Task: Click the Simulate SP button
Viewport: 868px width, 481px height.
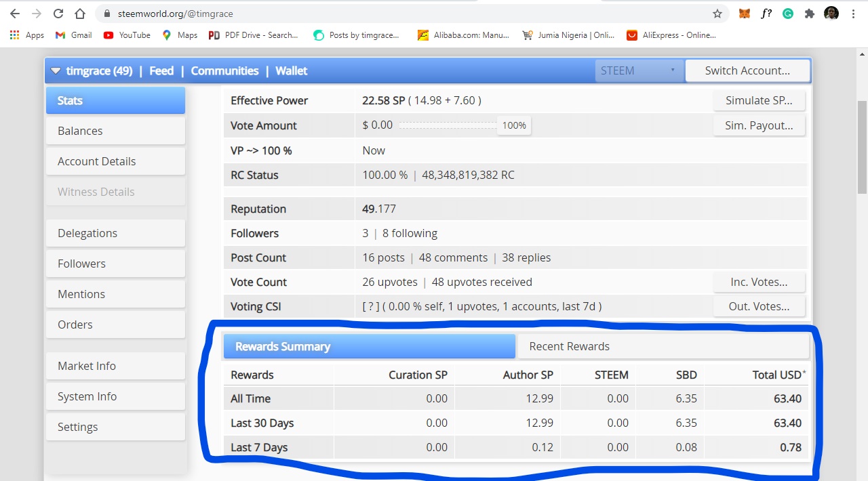Action: [x=759, y=100]
